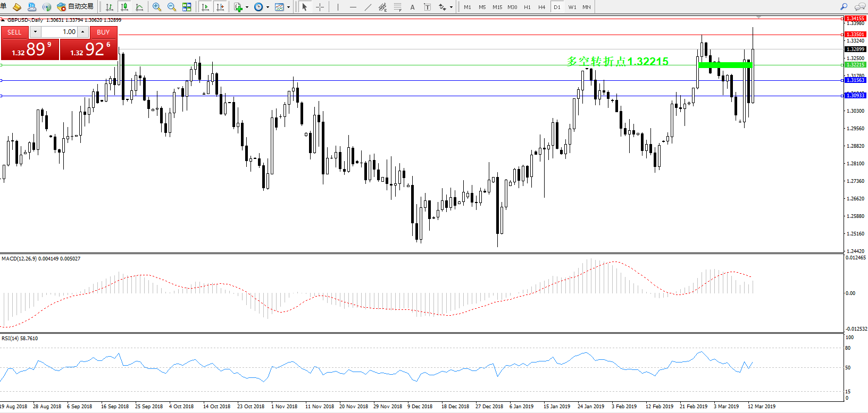Click the Zoom In magnifier icon
Image resolution: width=868 pixels, height=413 pixels.
coord(157,7)
